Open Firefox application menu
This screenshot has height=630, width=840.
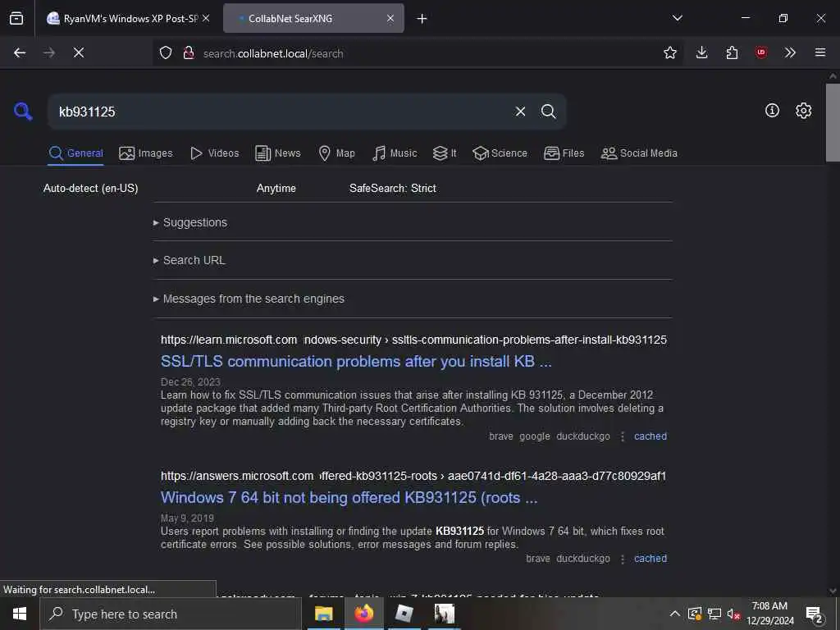coord(819,52)
